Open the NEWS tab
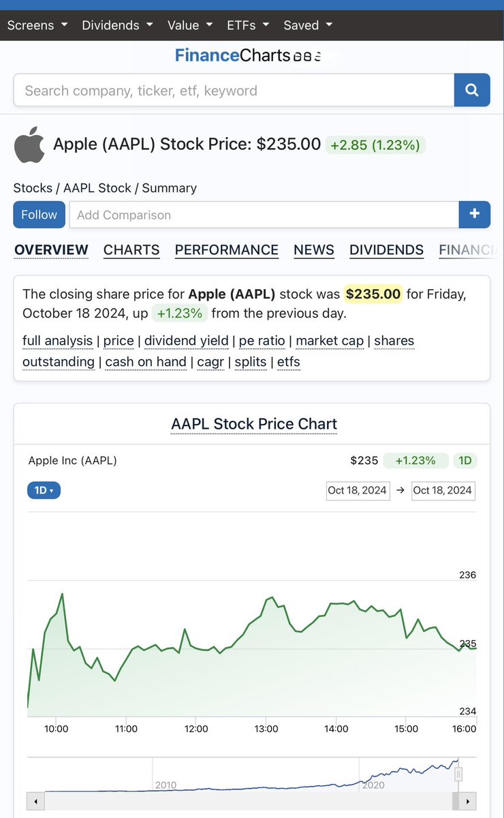 click(314, 250)
